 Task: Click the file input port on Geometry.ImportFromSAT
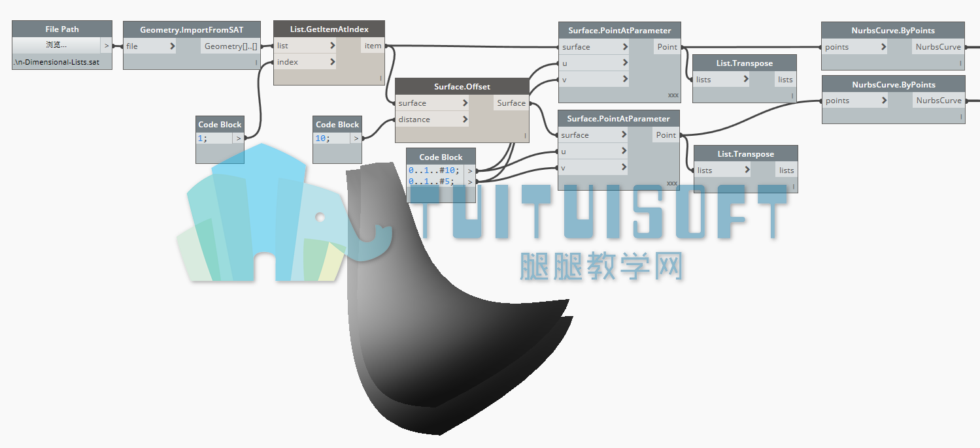point(150,46)
